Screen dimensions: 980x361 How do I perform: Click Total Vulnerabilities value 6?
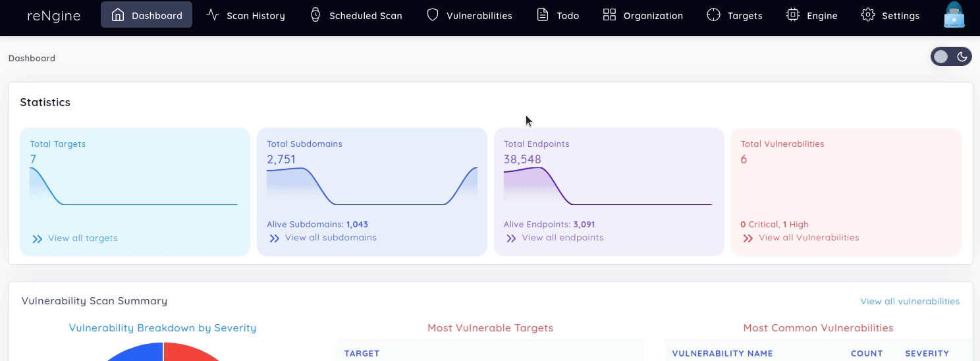[x=744, y=159]
